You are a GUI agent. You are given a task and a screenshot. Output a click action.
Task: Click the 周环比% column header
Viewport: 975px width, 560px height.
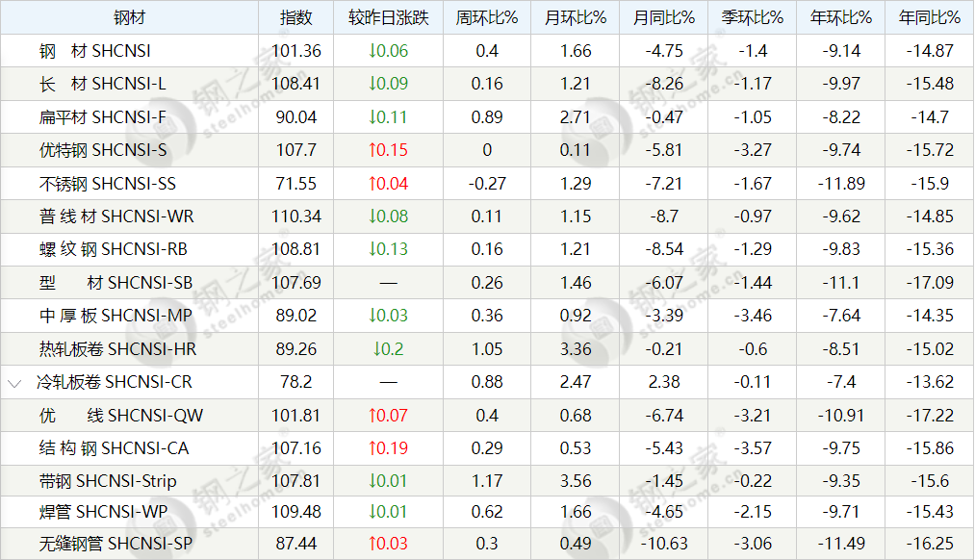(486, 17)
